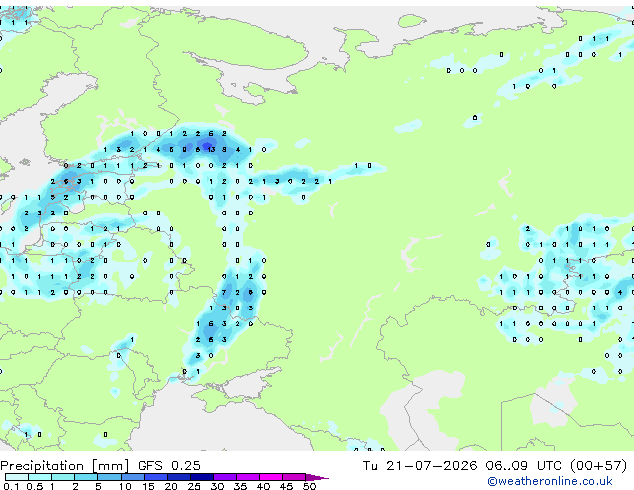Click the "(00+57)" forecast offset text
The image size is (634, 490).
click(598, 466)
